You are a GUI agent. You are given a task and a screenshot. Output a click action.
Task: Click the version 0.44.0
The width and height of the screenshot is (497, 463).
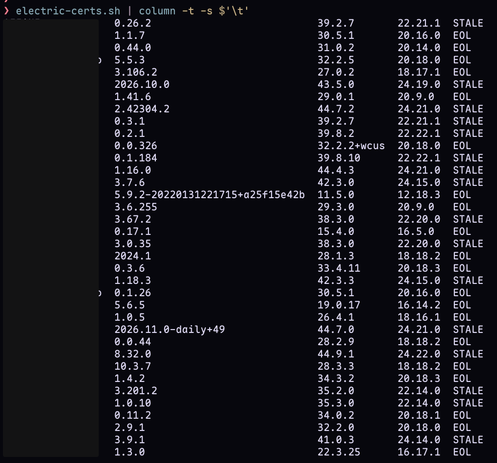(133, 48)
